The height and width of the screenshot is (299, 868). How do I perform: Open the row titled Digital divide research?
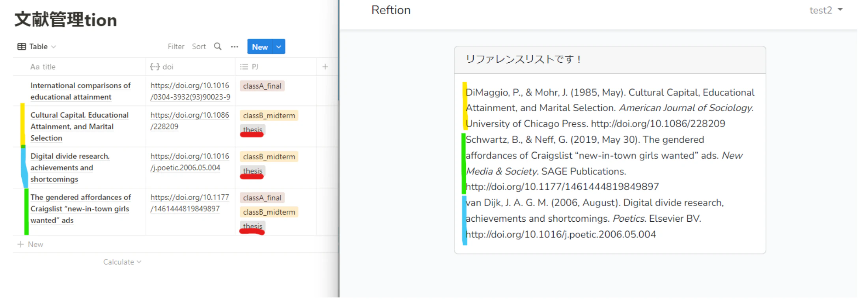click(x=70, y=168)
